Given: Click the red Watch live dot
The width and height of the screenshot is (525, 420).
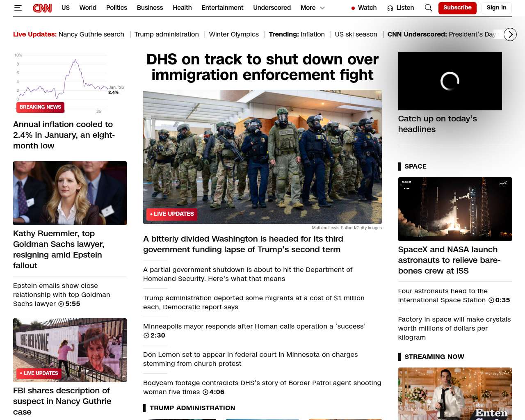Looking at the screenshot, I should pos(353,8).
